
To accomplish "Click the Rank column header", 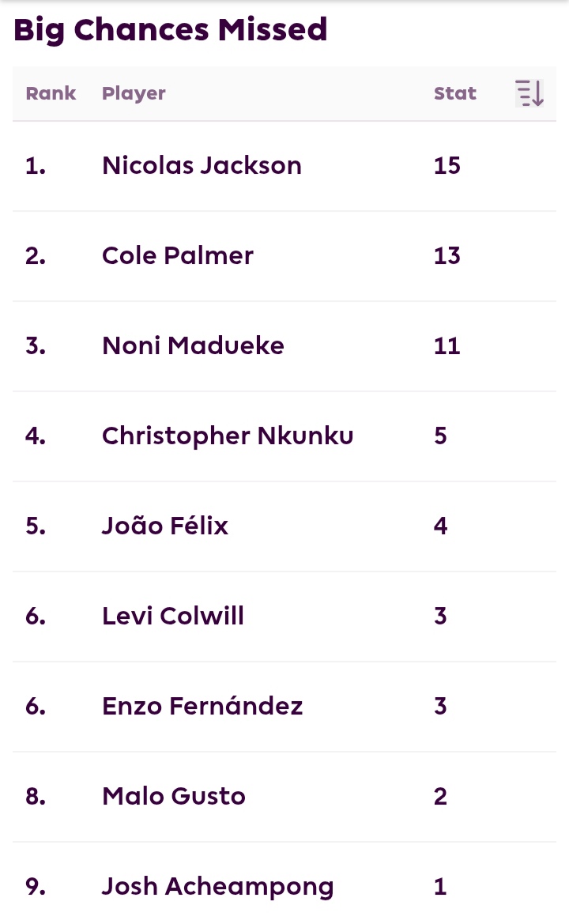I will point(51,93).
